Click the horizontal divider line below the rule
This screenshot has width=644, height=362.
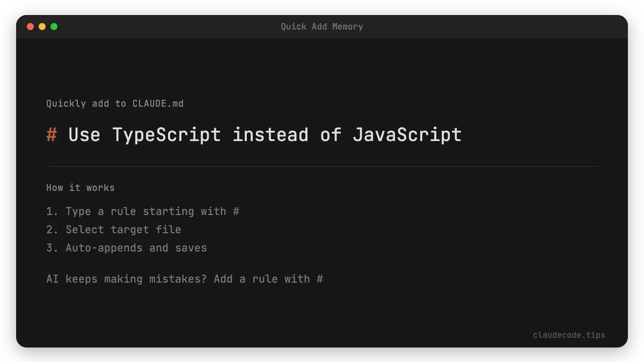pos(322,166)
